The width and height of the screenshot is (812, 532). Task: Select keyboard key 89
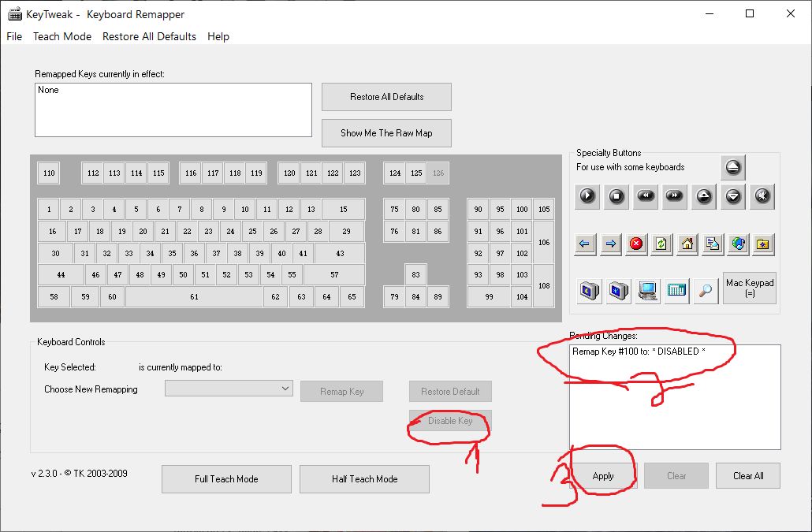[438, 296]
